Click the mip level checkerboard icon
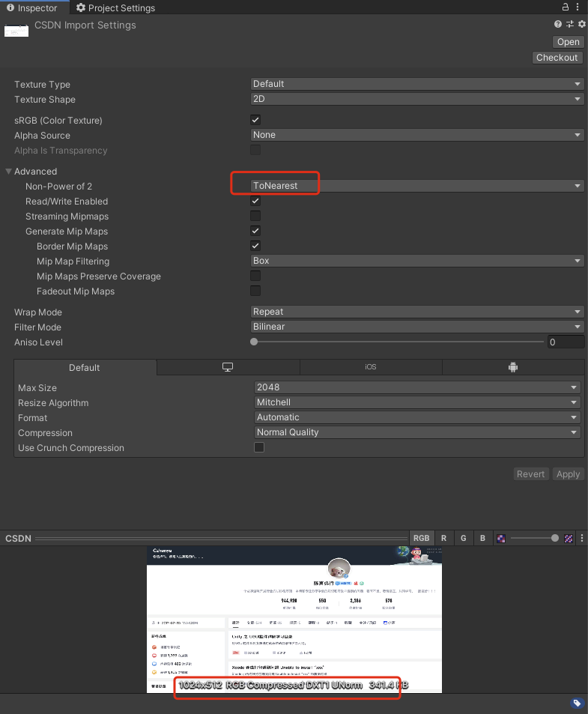The height and width of the screenshot is (714, 588). pos(569,538)
